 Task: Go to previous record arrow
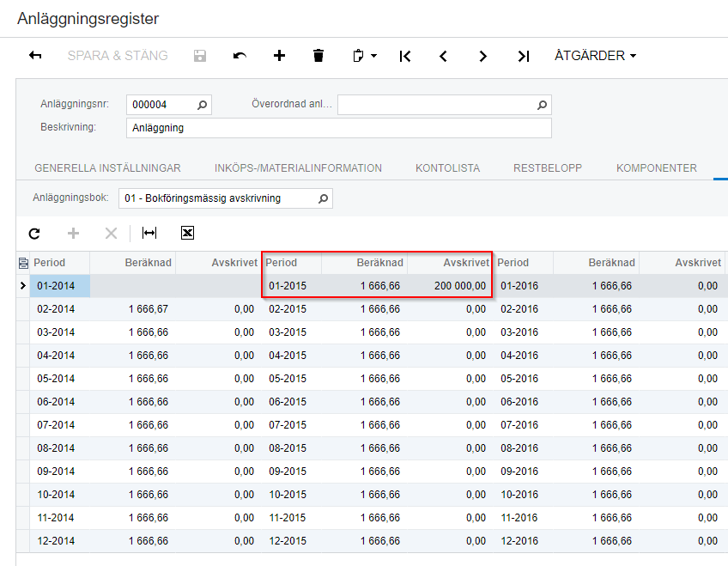[x=444, y=56]
